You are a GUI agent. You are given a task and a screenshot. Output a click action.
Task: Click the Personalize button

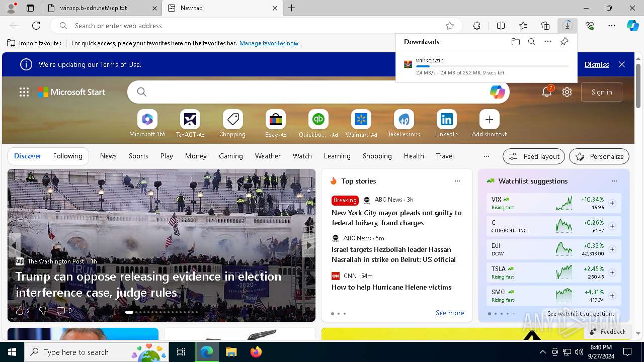[599, 156]
